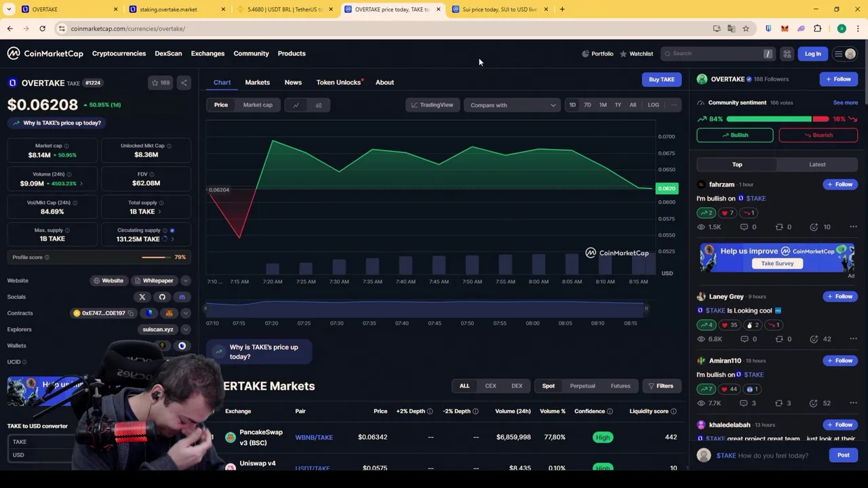The height and width of the screenshot is (488, 868).
Task: Toggle chart to Market cap view
Action: pos(258,105)
